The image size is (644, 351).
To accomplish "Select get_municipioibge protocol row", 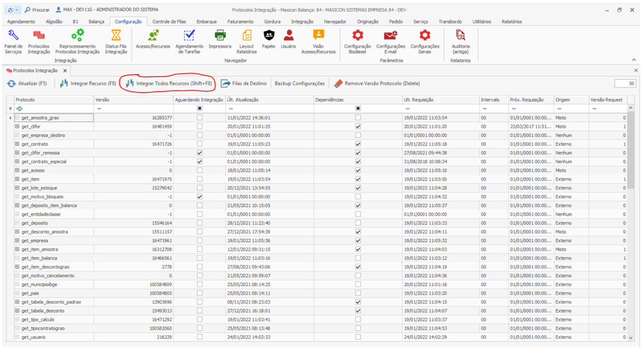I will (x=321, y=284).
